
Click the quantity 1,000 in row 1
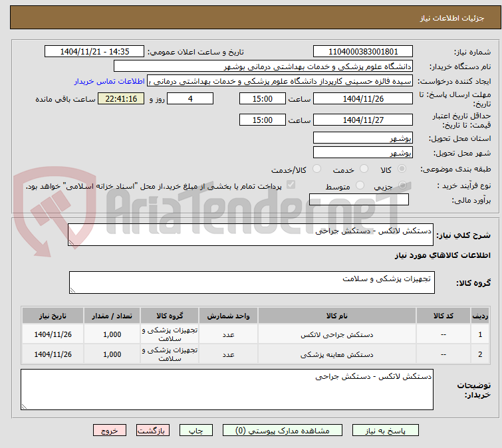[112, 334]
